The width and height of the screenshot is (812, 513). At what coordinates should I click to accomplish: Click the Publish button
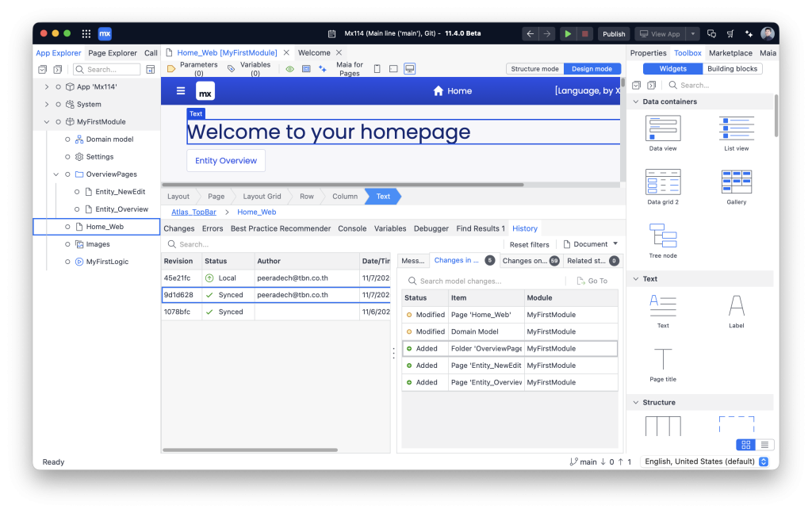pyautogui.click(x=614, y=34)
